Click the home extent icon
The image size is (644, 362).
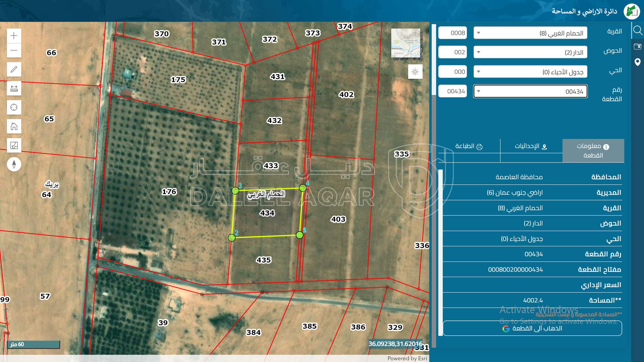[14, 126]
